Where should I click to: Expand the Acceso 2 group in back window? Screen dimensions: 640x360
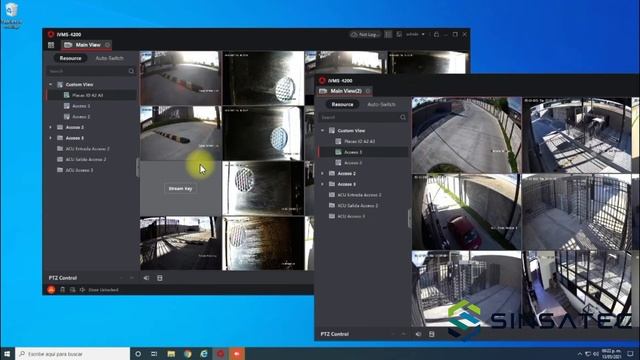pyautogui.click(x=51, y=127)
